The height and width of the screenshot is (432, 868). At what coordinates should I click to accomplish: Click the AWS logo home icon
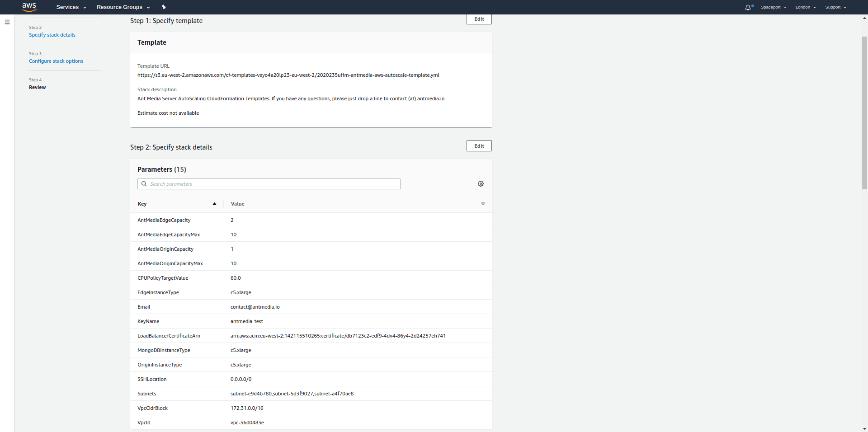tap(29, 7)
